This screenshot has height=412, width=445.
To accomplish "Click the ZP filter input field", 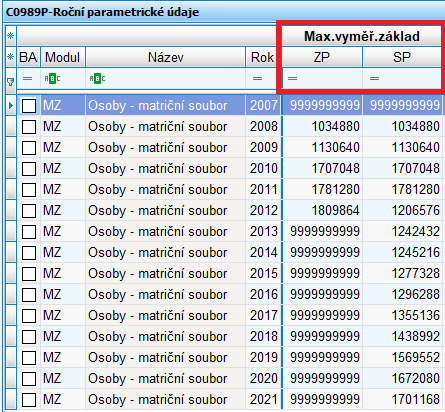I will pyautogui.click(x=322, y=79).
